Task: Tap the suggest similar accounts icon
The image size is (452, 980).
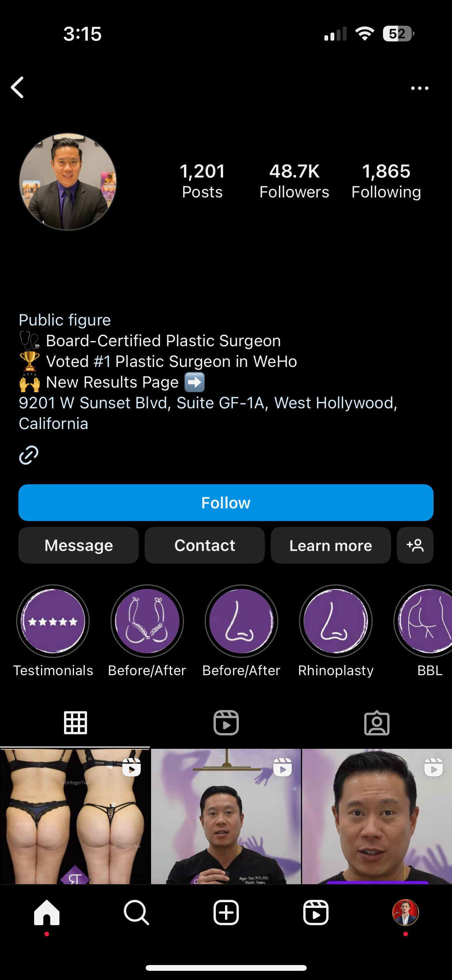Action: pyautogui.click(x=415, y=545)
